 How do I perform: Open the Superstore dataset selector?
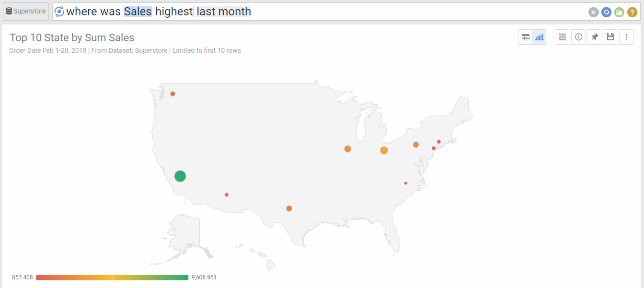pyautogui.click(x=26, y=12)
